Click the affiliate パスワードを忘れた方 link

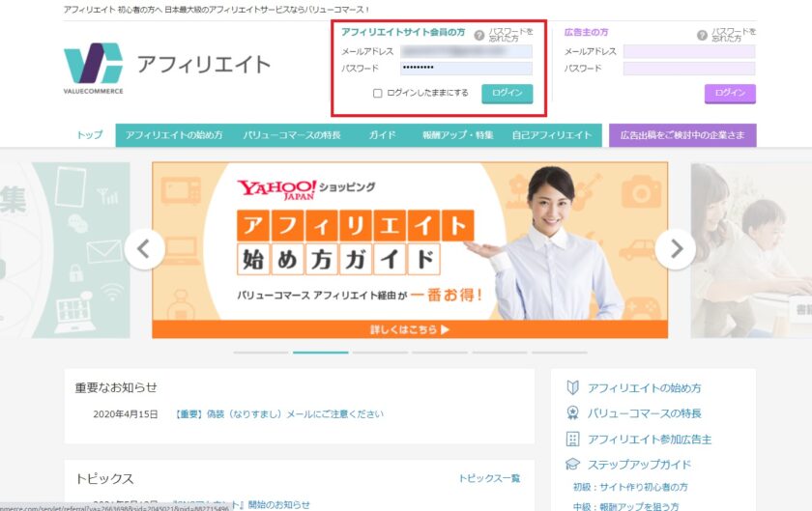pos(510,35)
